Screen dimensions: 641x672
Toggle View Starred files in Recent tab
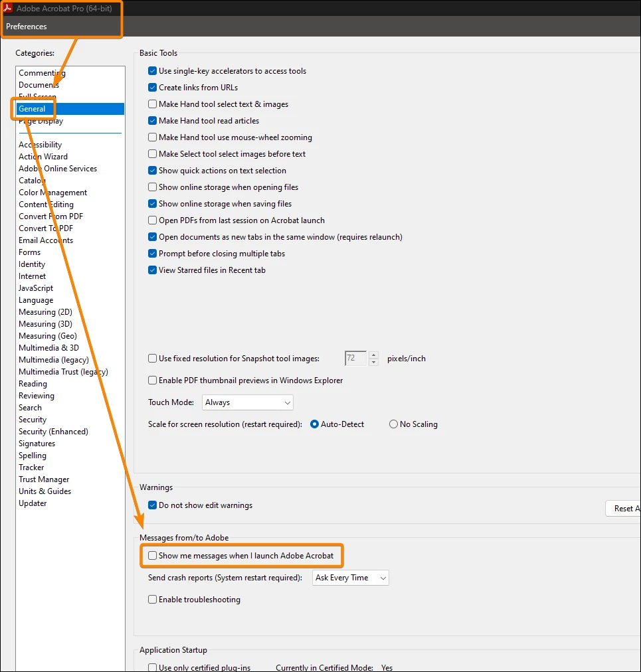[x=152, y=270]
